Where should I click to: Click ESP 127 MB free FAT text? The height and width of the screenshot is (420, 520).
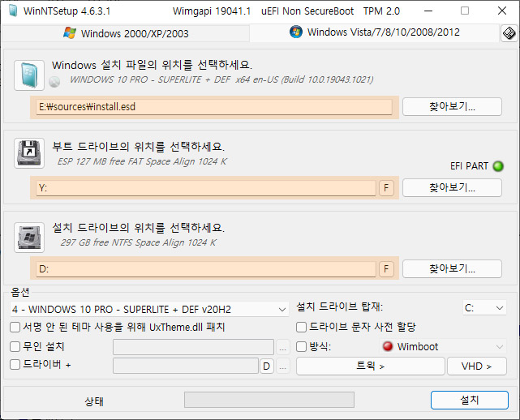point(142,161)
